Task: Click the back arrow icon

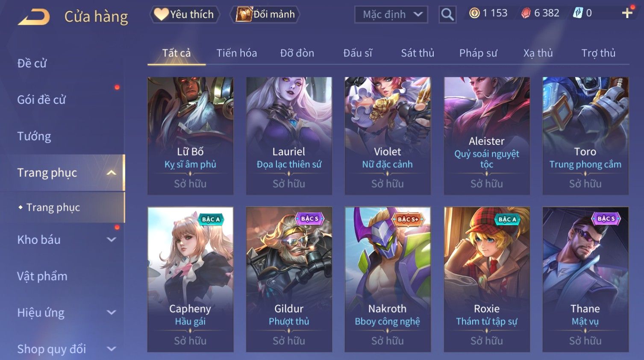Action: pyautogui.click(x=34, y=17)
